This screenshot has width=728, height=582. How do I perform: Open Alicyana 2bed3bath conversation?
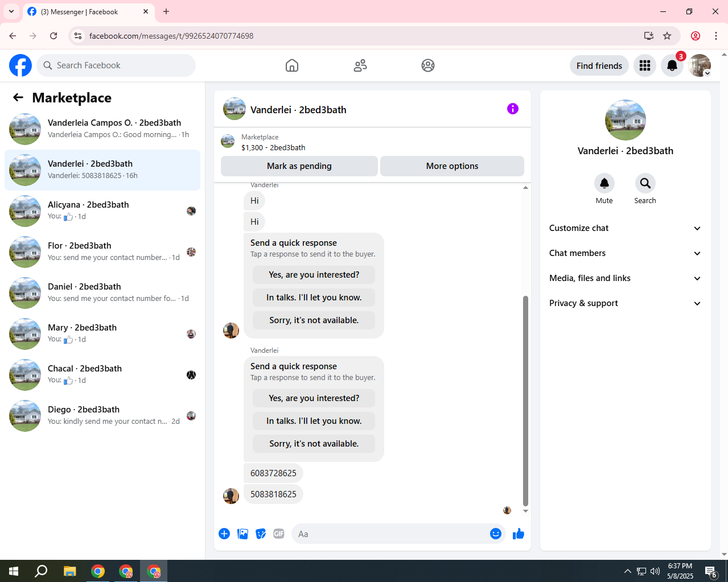[x=102, y=211]
